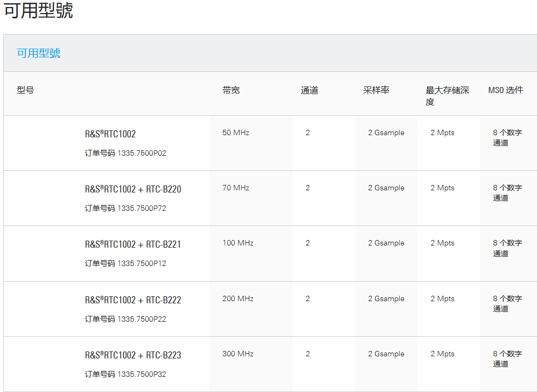Click the MSO 选件 column header

506,90
